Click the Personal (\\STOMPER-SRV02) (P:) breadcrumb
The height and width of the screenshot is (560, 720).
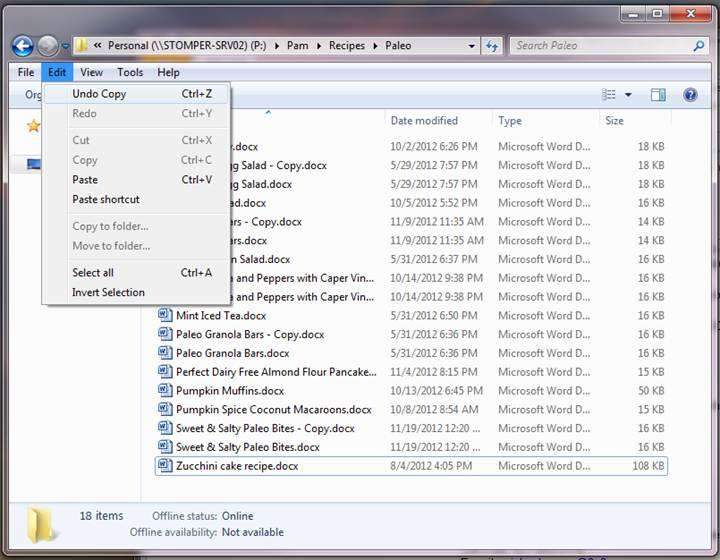[187, 45]
